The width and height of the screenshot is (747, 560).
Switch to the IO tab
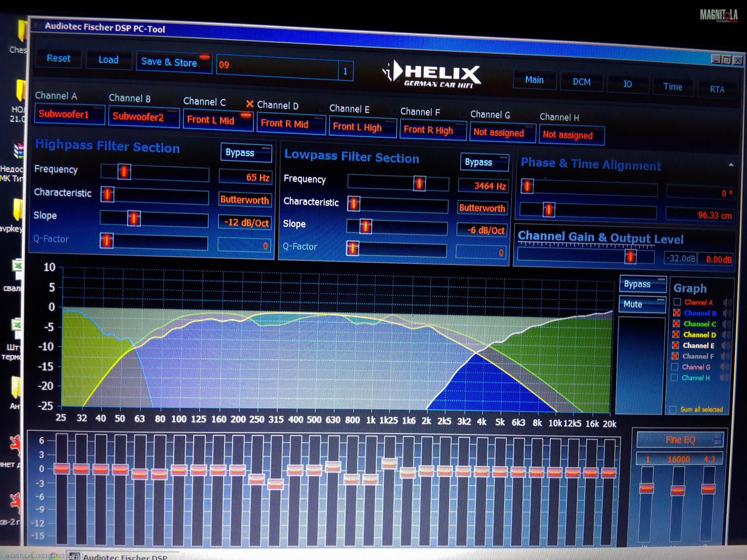627,84
